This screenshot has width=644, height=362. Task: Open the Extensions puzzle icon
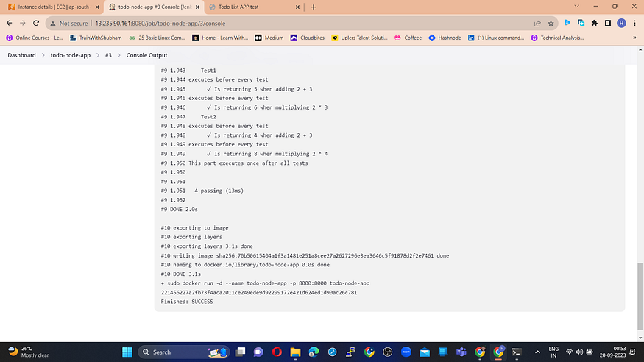[594, 23]
